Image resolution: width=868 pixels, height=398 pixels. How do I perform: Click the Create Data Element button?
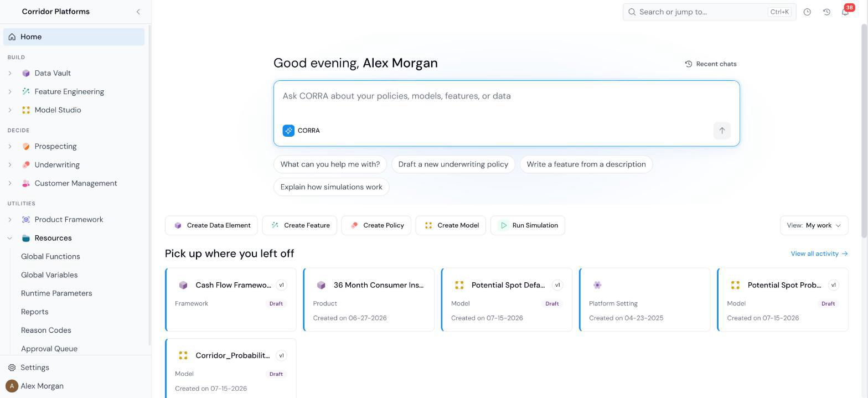pyautogui.click(x=211, y=225)
